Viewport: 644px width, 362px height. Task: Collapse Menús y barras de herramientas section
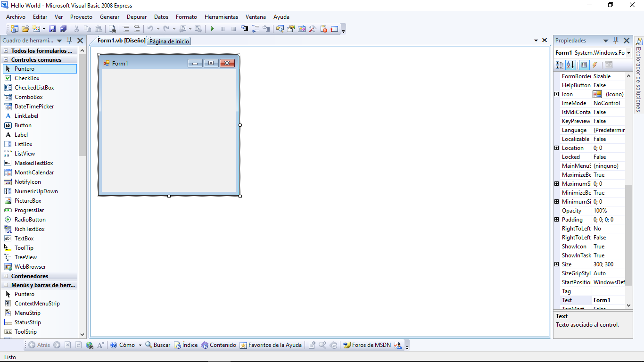tap(6, 285)
